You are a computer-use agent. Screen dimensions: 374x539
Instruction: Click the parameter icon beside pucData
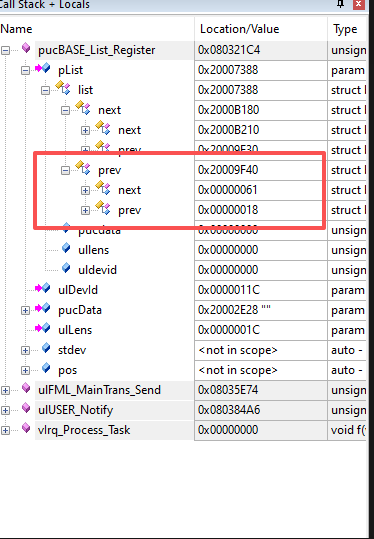[43, 308]
